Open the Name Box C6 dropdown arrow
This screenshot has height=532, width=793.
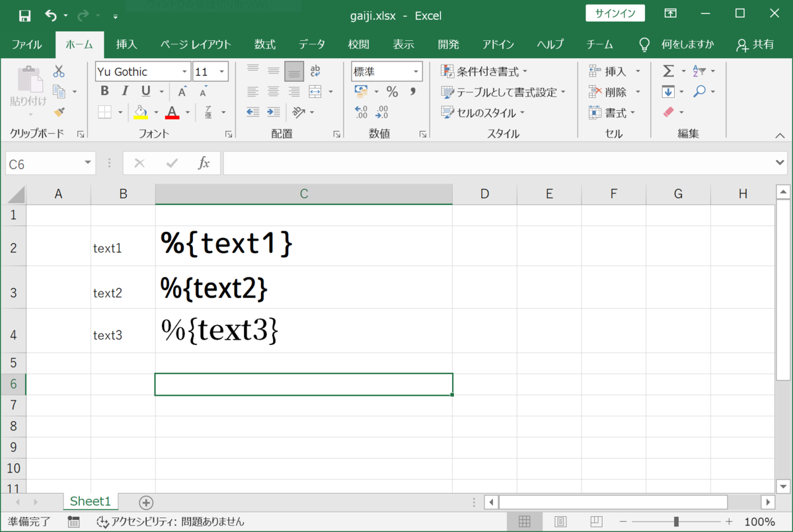coord(89,163)
